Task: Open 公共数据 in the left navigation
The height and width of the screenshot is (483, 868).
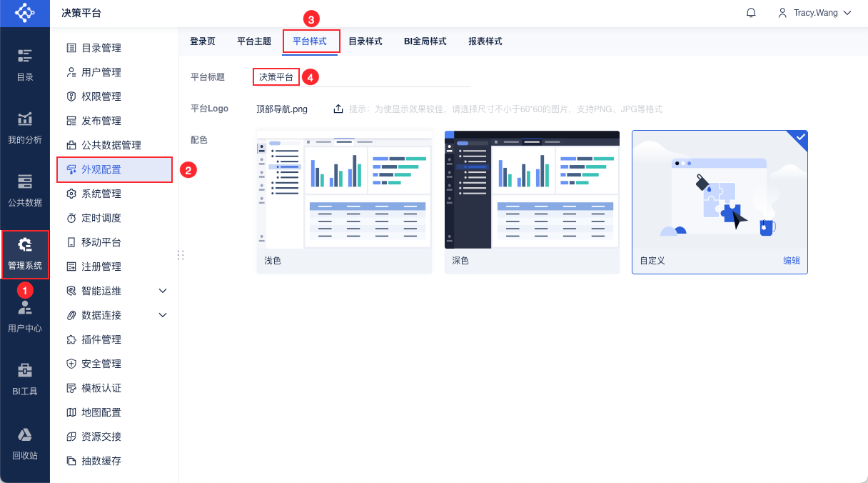Action: (25, 190)
